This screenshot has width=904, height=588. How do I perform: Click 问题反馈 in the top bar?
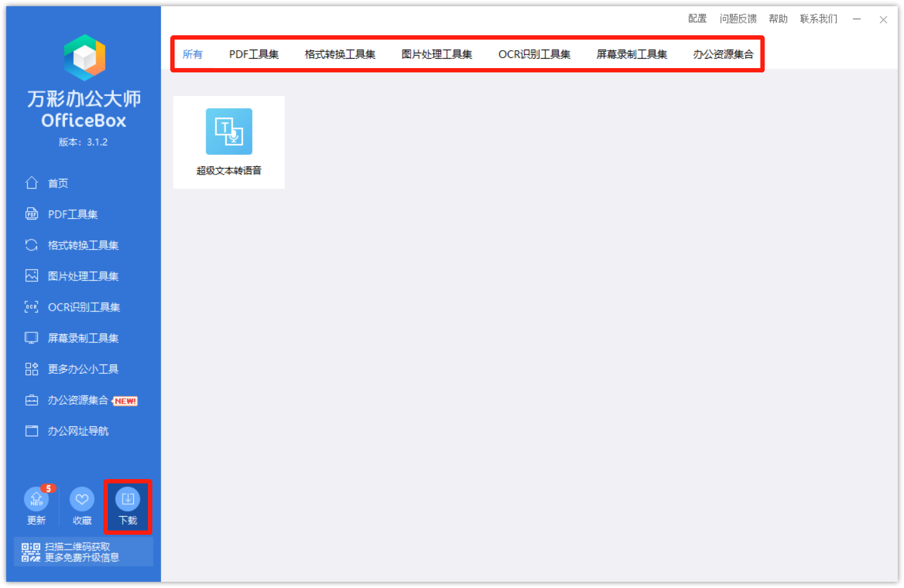(x=738, y=19)
